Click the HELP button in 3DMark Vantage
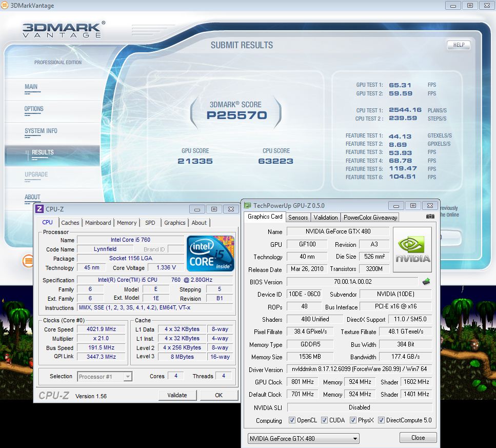496x448 pixels. 459,45
